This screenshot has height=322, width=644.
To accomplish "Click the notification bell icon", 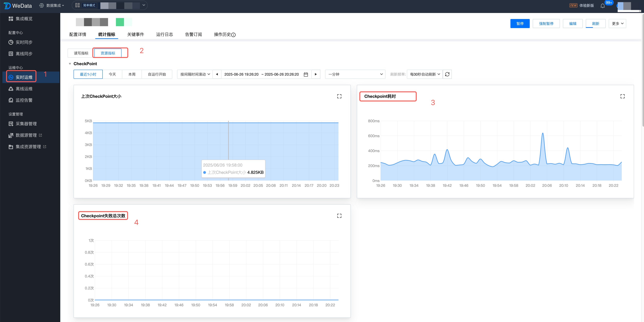I will pyautogui.click(x=603, y=6).
